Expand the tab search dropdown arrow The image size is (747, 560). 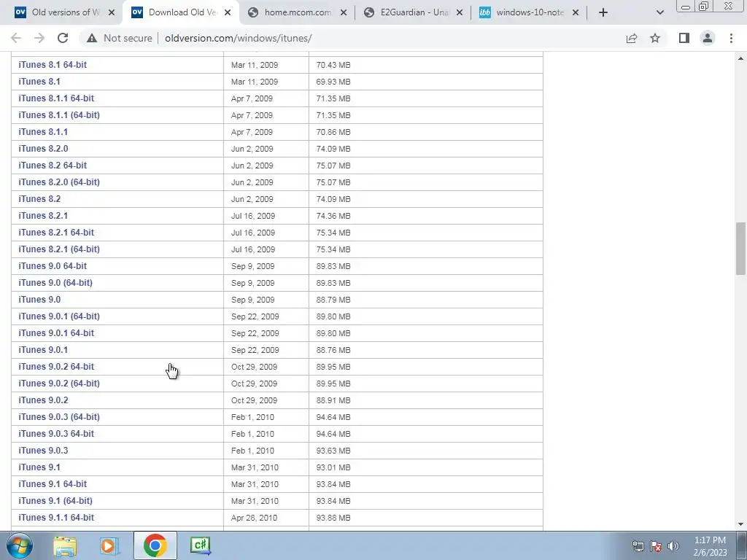(659, 12)
